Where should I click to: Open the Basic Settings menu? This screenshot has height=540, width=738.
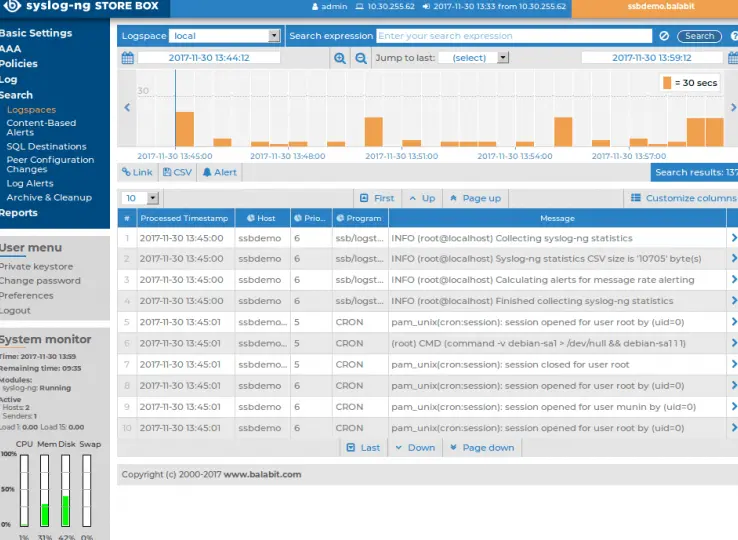(36, 33)
